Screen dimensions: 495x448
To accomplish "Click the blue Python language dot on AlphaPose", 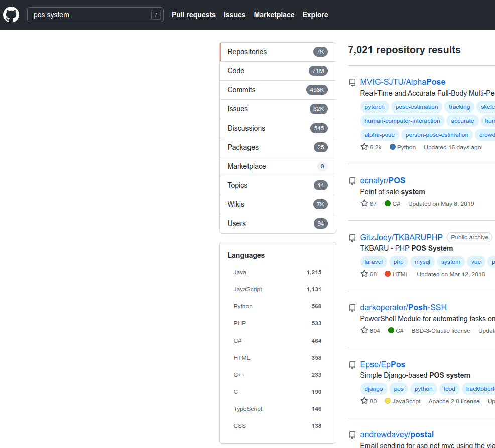I will point(393,147).
